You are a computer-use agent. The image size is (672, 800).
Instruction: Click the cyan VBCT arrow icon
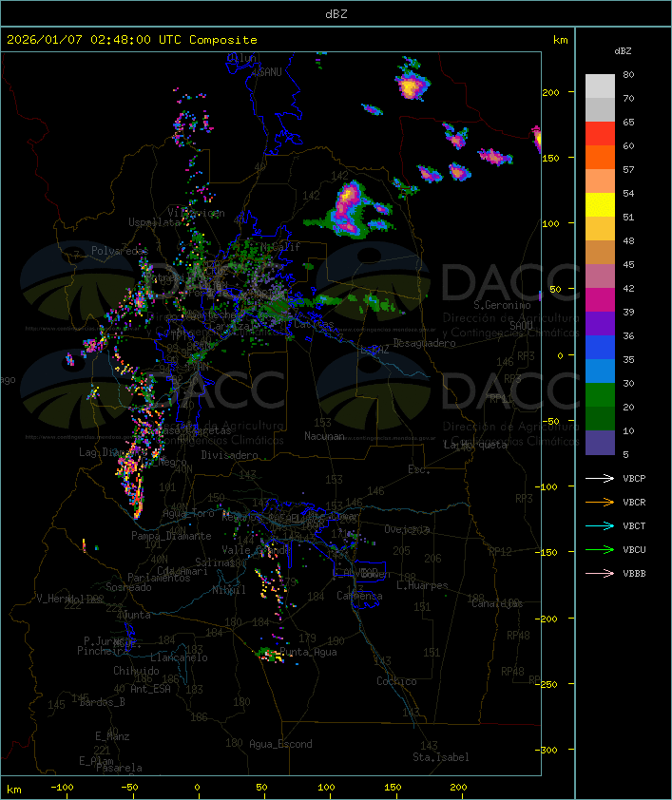[x=601, y=526]
